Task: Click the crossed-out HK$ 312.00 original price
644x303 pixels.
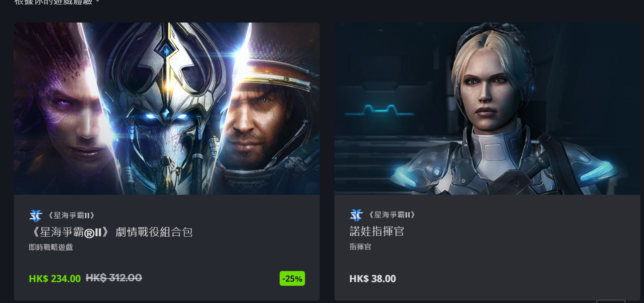Action: pos(114,278)
